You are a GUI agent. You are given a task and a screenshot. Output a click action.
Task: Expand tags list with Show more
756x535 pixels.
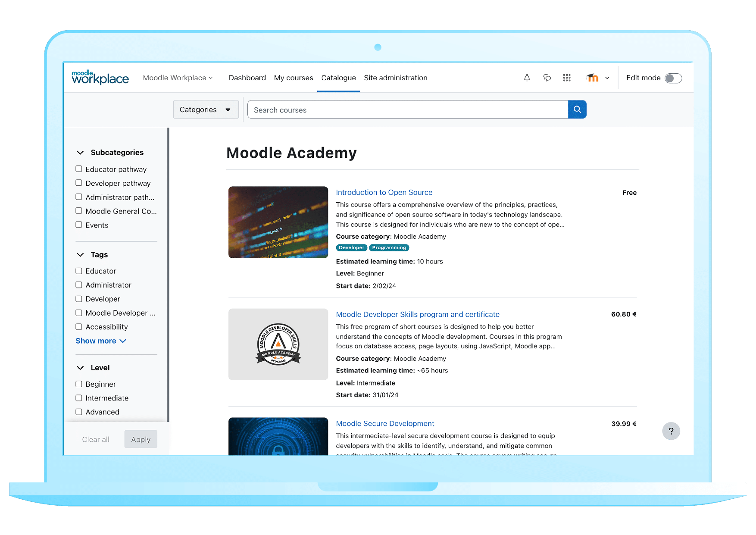coord(101,341)
